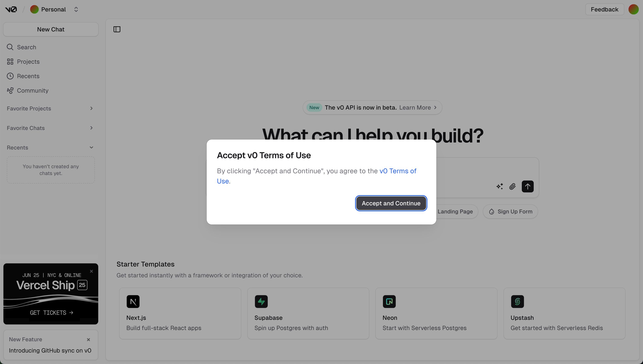Click the Starter Templates heading

tap(145, 264)
